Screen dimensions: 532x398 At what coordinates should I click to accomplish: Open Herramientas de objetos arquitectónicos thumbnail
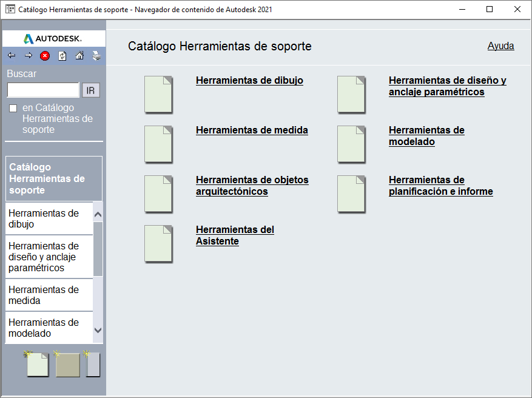158,194
